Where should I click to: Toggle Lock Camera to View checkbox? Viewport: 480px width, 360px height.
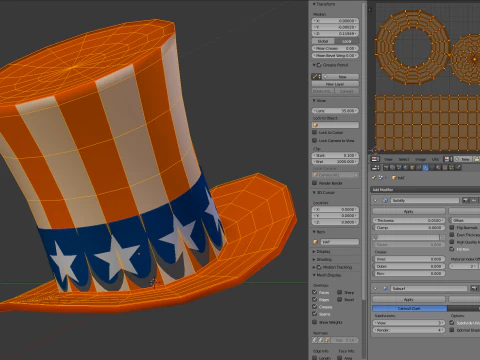(314, 140)
